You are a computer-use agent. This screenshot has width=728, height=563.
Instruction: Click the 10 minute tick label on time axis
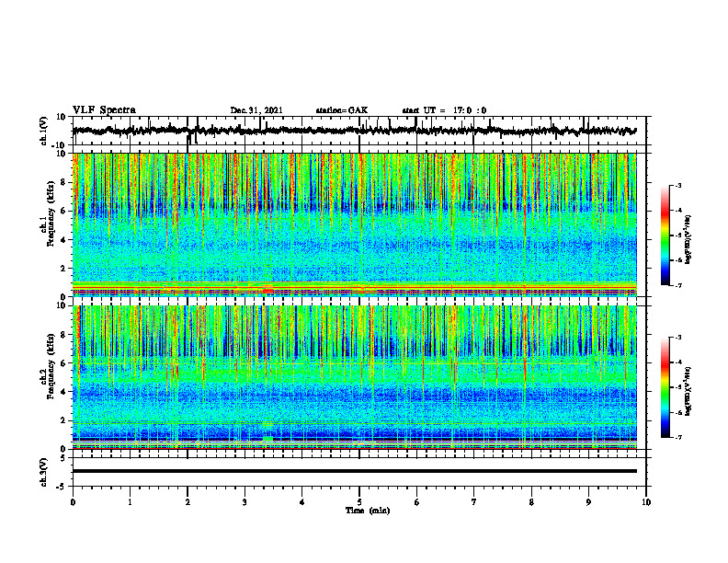[646, 502]
